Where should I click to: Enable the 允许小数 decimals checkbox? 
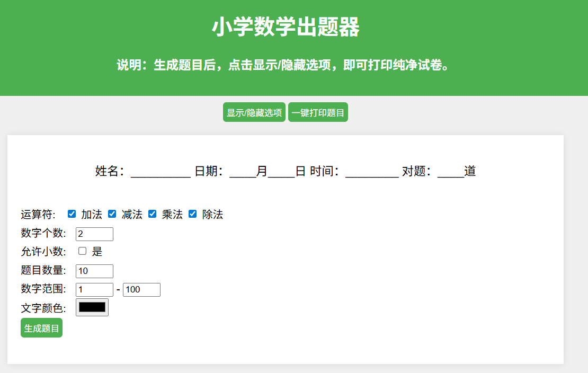83,251
